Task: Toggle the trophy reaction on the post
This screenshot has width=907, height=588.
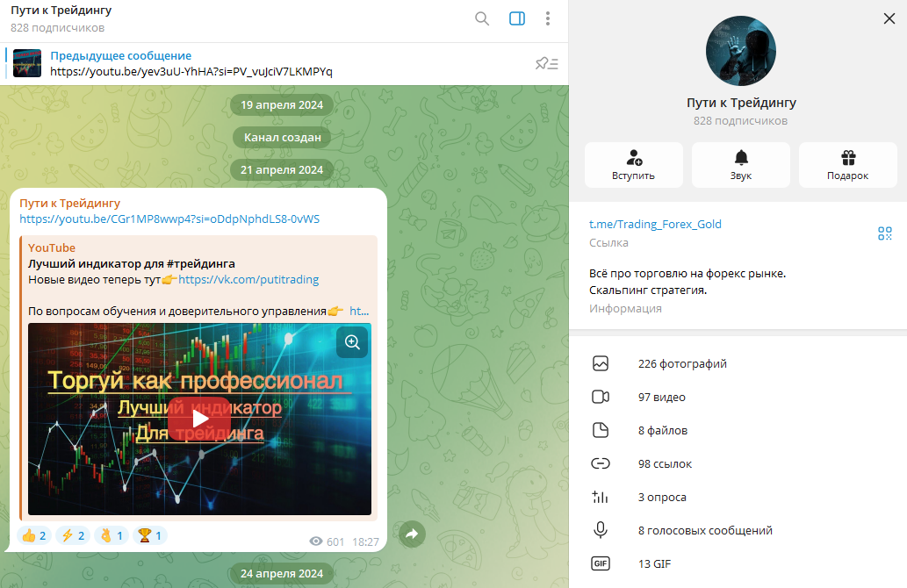Action: pyautogui.click(x=149, y=535)
